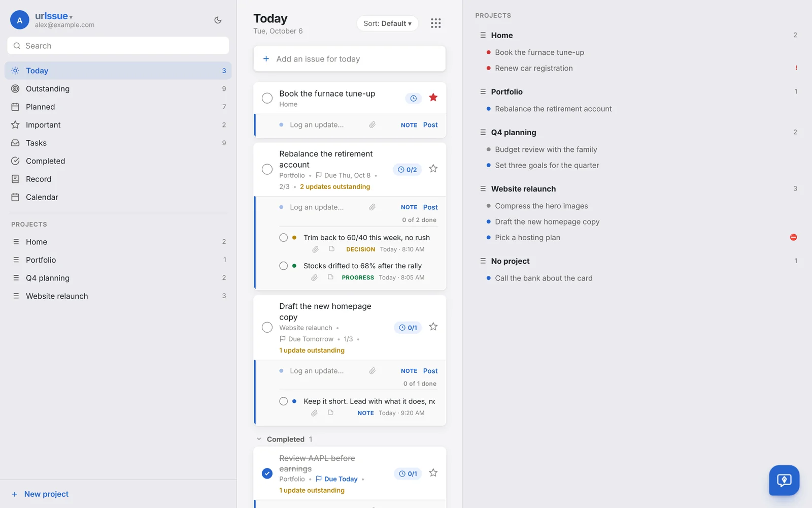The height and width of the screenshot is (508, 812).
Task: Click the blocked icon on Pick a hosting plan
Action: [793, 237]
